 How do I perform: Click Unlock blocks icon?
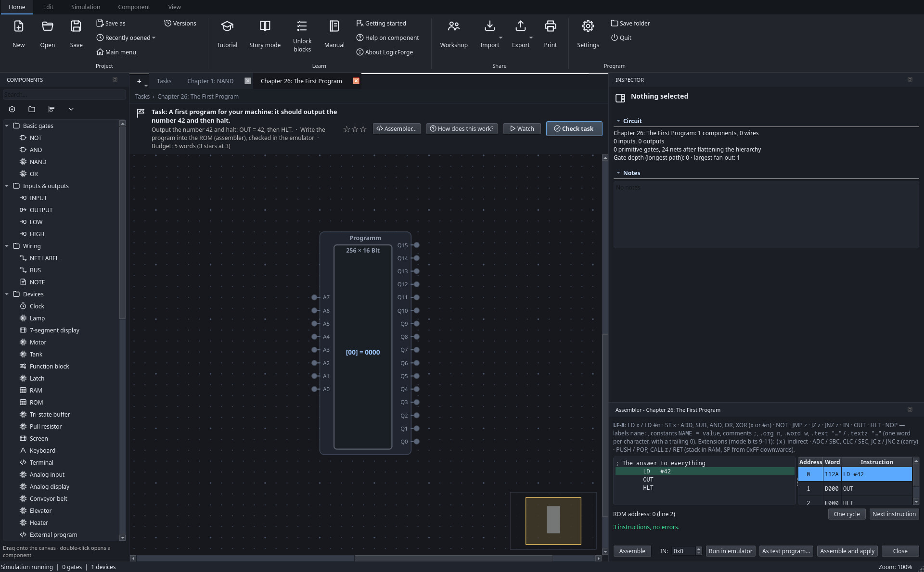coord(302,25)
